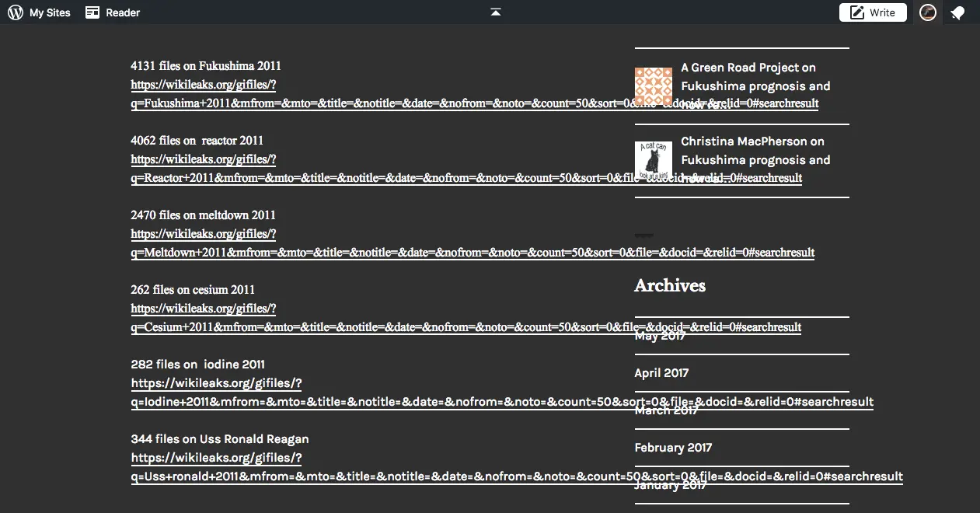Open the April 2017 archive
980x513 pixels.
pyautogui.click(x=661, y=373)
